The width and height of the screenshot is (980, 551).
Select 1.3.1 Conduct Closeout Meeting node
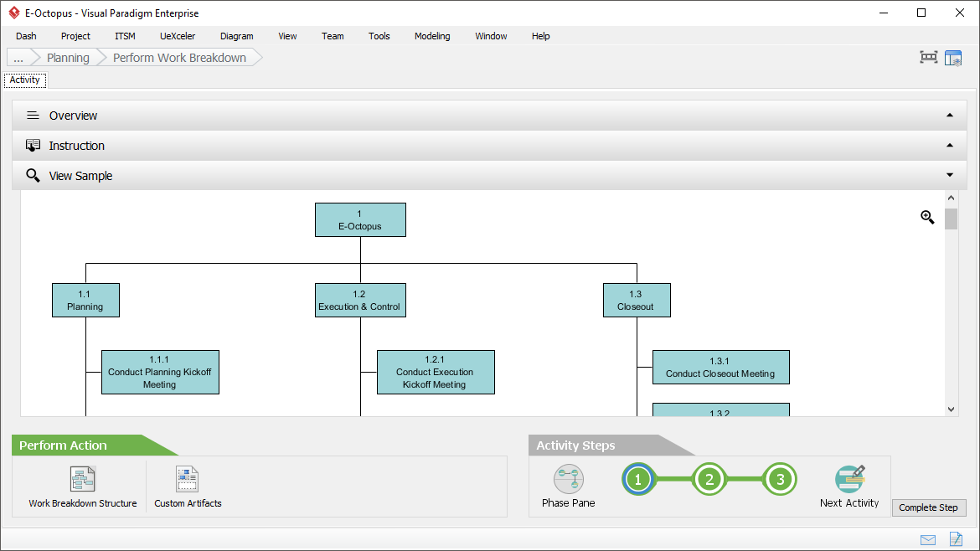pyautogui.click(x=721, y=368)
